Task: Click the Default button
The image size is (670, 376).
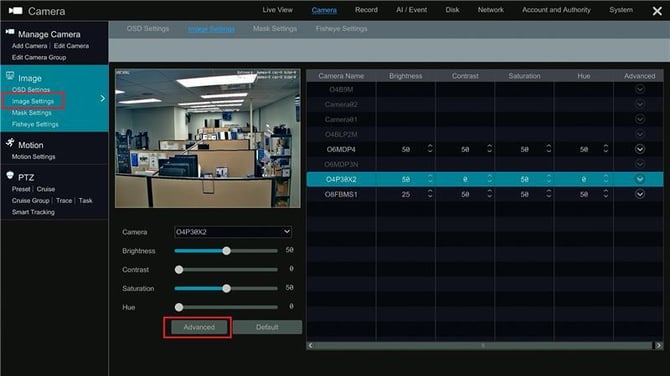Action: (x=267, y=327)
